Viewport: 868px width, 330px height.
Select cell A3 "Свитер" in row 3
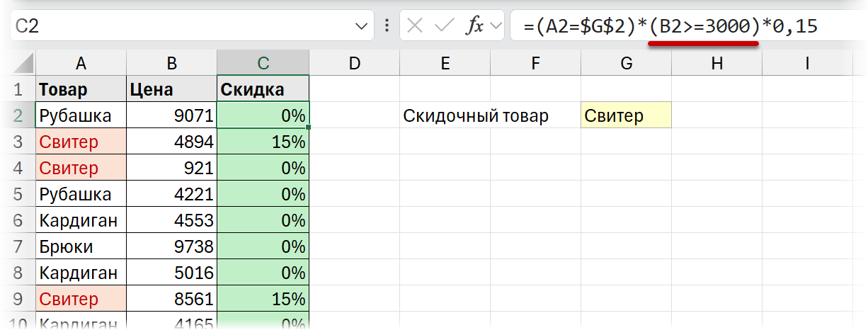[x=81, y=142]
